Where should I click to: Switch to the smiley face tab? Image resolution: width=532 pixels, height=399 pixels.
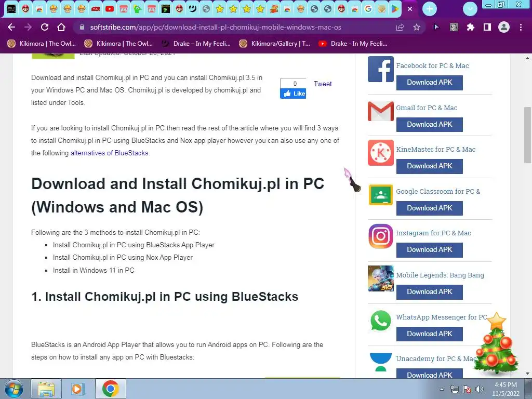point(192,9)
